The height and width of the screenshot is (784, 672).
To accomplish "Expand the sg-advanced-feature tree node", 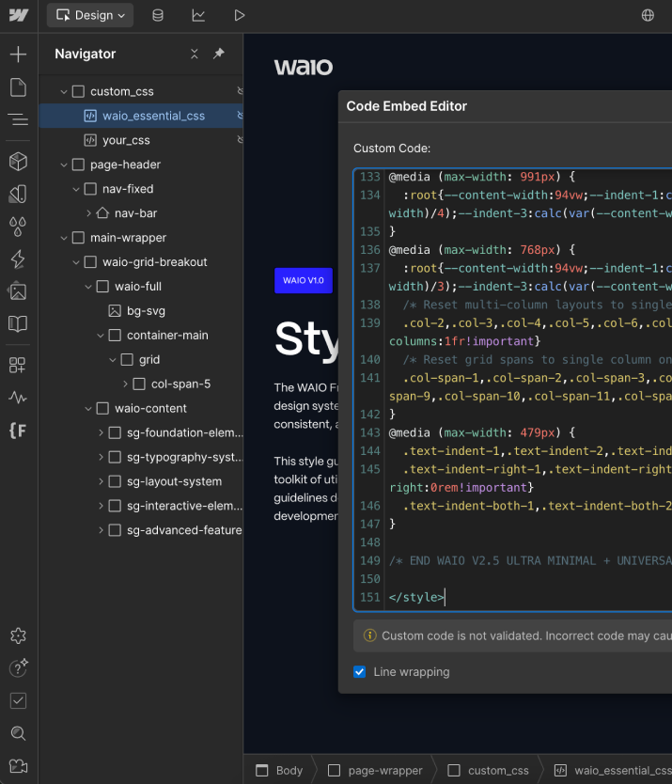I will (101, 530).
